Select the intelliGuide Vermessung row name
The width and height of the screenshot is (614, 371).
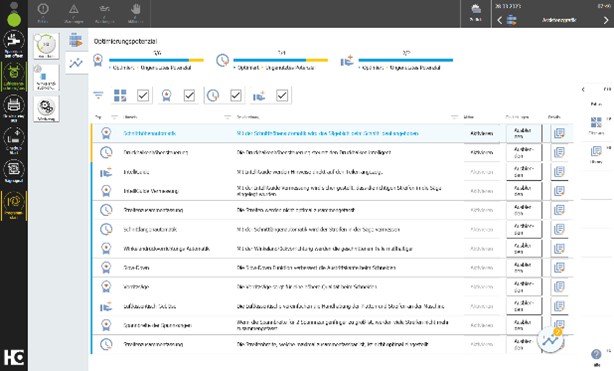point(151,191)
